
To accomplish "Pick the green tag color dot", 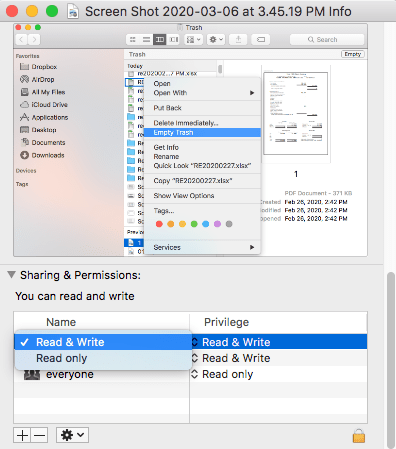I will click(194, 224).
